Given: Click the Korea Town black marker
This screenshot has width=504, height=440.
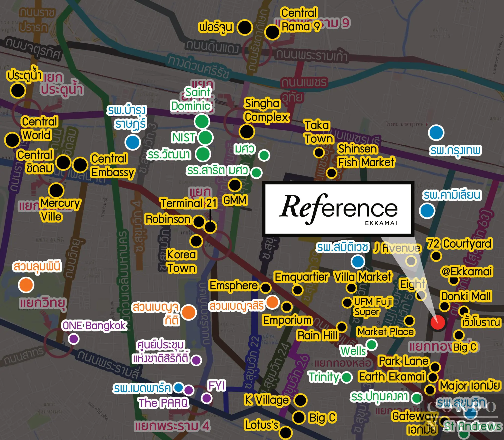Looking at the screenshot, I should pyautogui.click(x=196, y=241).
